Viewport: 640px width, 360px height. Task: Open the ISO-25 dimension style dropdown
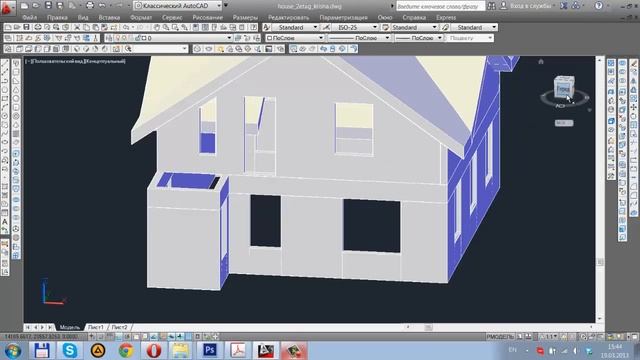pyautogui.click(x=355, y=27)
